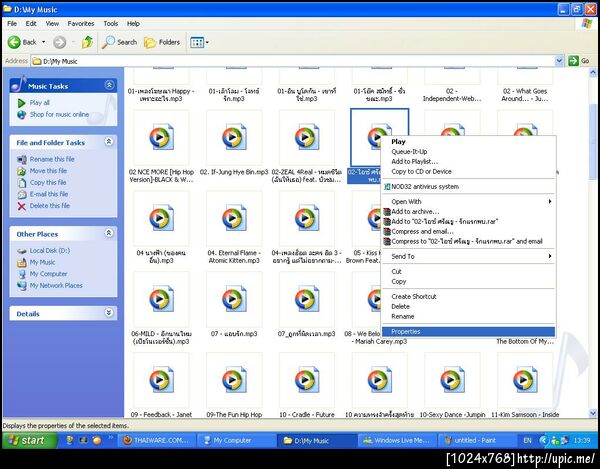600x469 pixels.
Task: Select the 09 - Feedback - Janet file icon
Action: tap(161, 380)
